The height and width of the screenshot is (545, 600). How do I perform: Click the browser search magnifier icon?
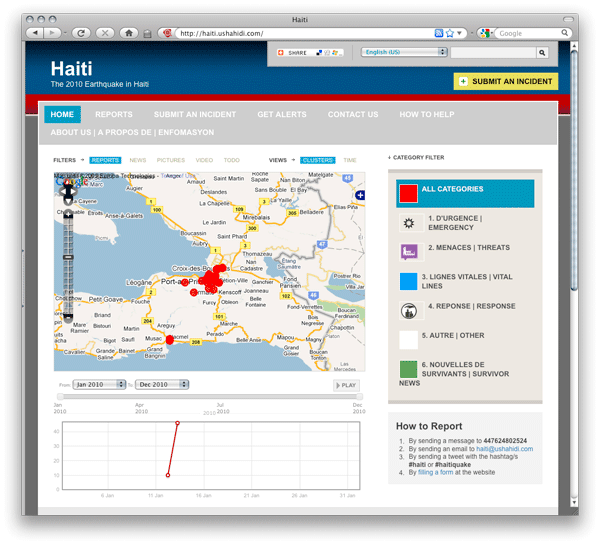(565, 33)
